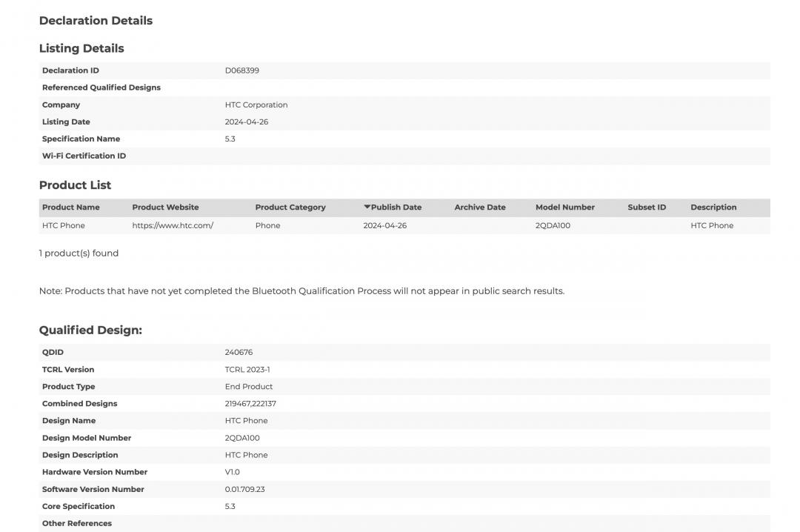Sort the table by Model Number header

coord(564,207)
